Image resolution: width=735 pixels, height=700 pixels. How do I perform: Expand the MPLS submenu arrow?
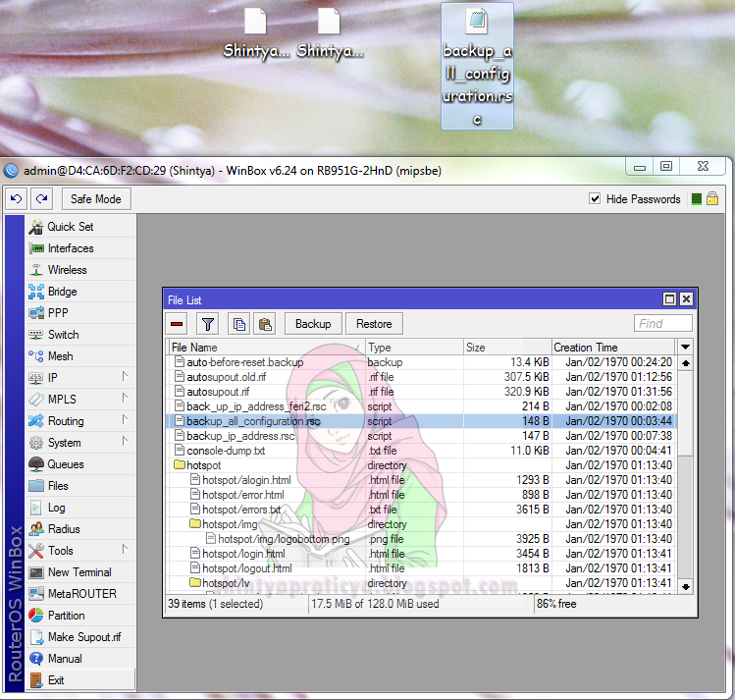pos(125,398)
